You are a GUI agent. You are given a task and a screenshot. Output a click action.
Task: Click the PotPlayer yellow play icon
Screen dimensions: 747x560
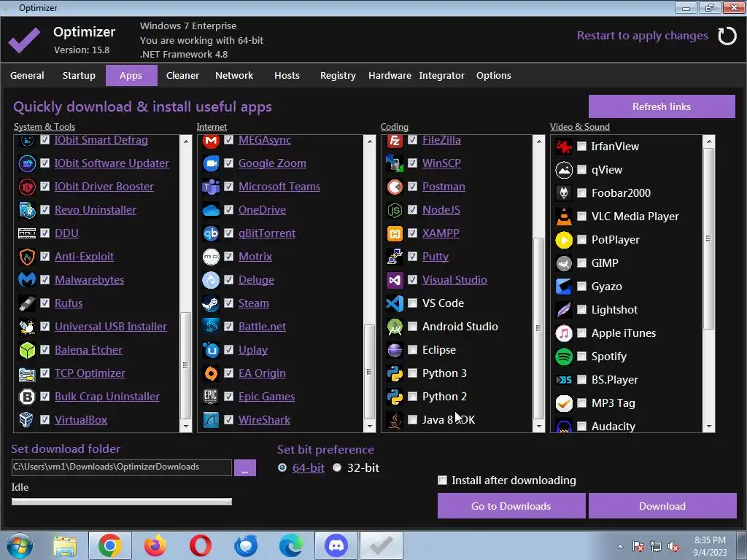(x=564, y=240)
